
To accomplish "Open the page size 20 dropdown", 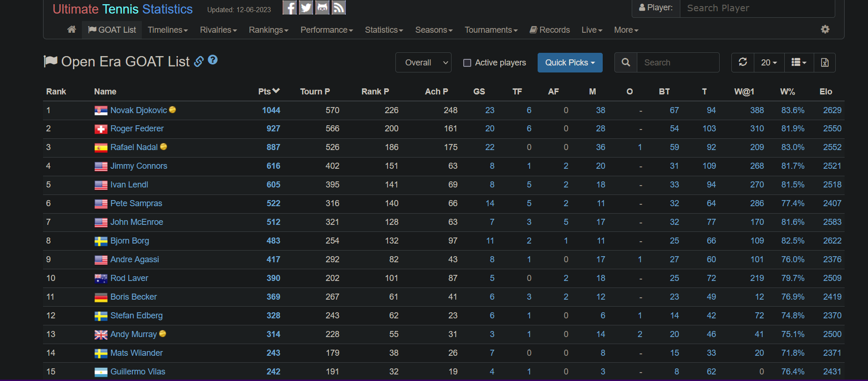I will (x=769, y=62).
